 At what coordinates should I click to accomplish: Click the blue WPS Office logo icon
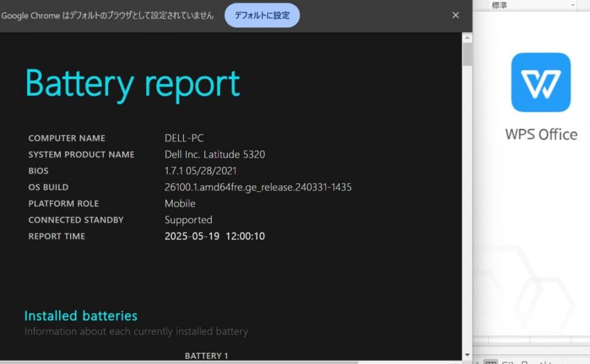point(540,82)
